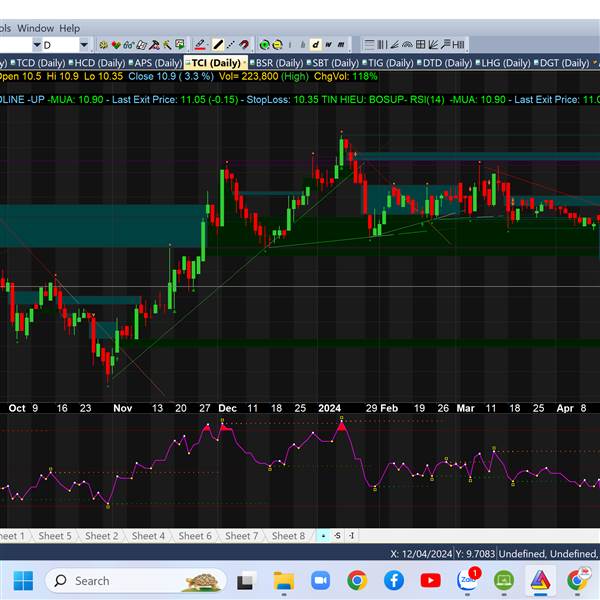
Task: Open Facebook from the taskbar
Action: [394, 580]
